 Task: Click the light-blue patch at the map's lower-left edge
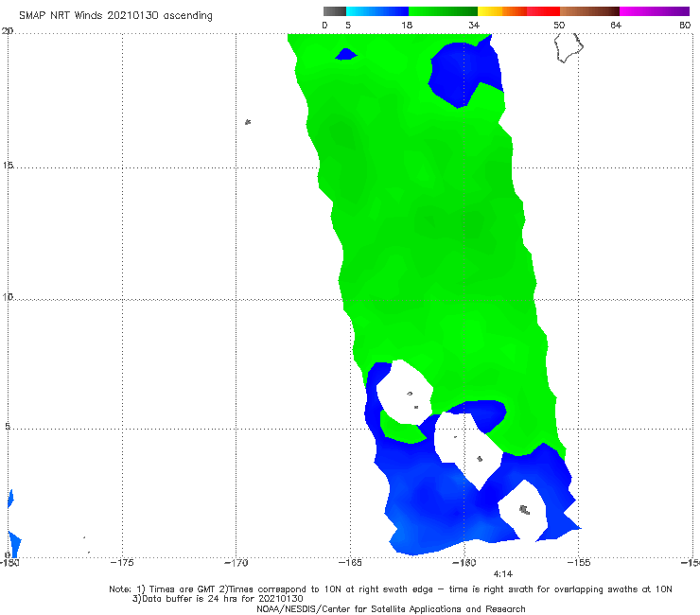click(14, 544)
